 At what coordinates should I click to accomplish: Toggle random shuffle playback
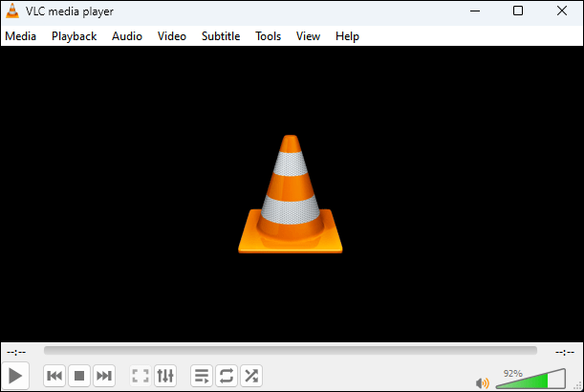251,376
